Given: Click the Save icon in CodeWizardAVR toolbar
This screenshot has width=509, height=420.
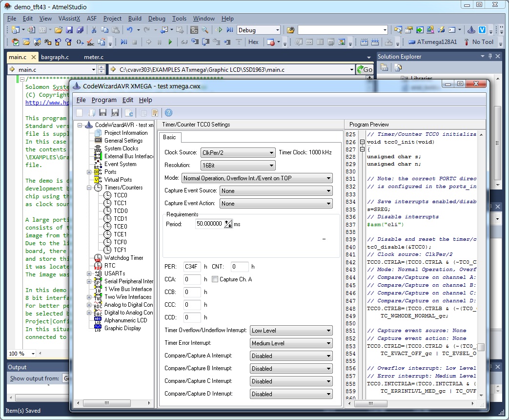Looking at the screenshot, I should coord(104,113).
